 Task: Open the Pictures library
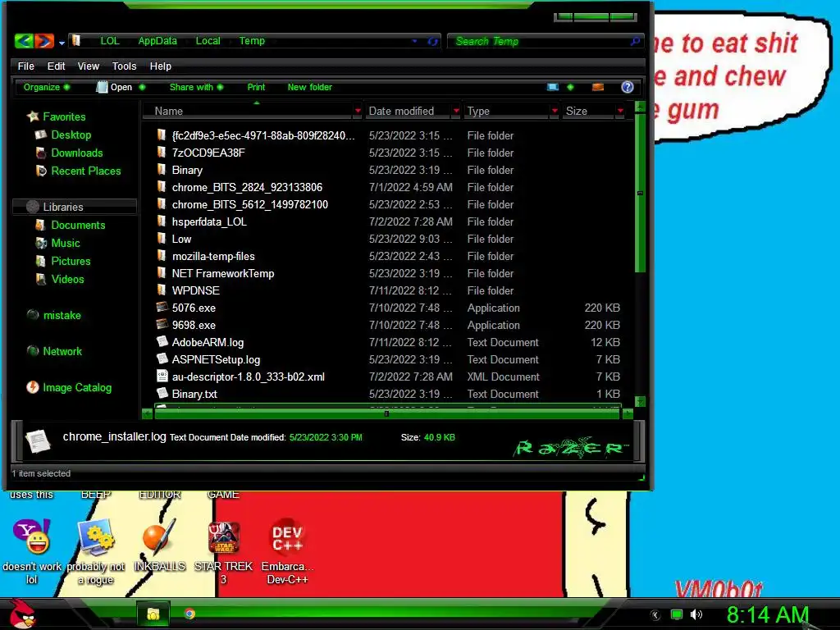[71, 262]
